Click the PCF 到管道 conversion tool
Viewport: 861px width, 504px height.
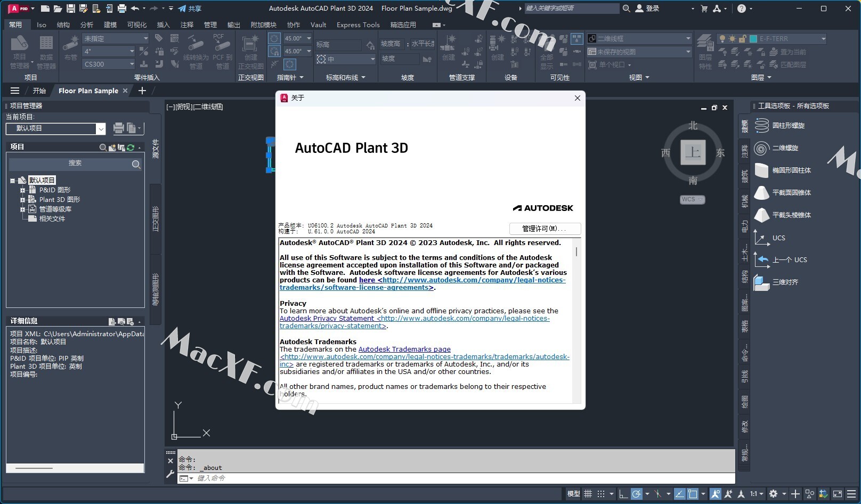click(222, 52)
